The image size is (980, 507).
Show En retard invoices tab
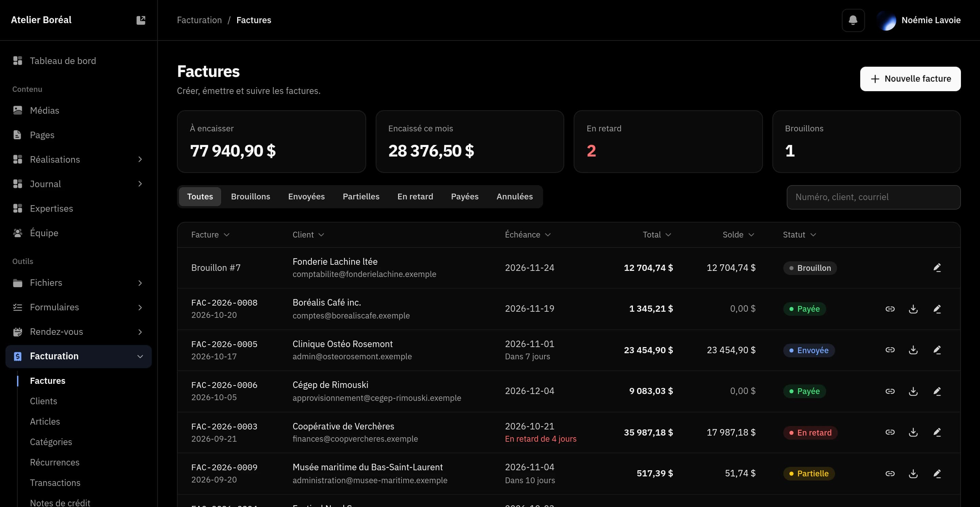pos(415,197)
